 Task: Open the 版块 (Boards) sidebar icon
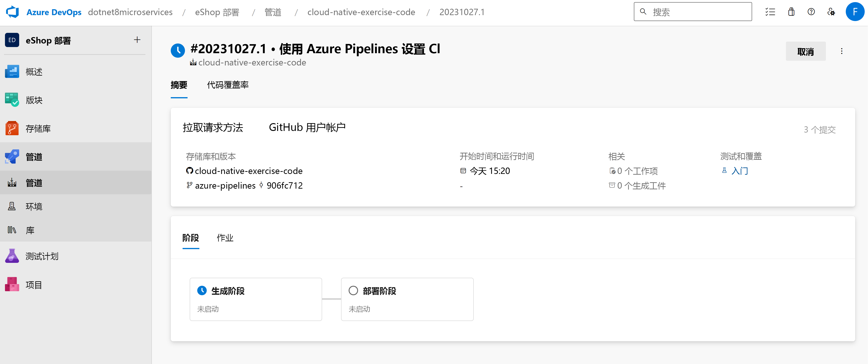12,100
